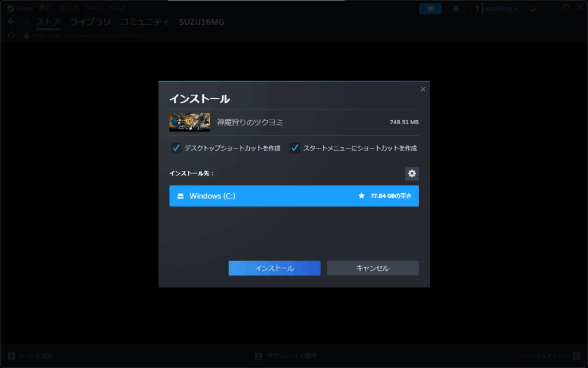Click the page reload icon
This screenshot has height=368, width=588.
coord(11,35)
